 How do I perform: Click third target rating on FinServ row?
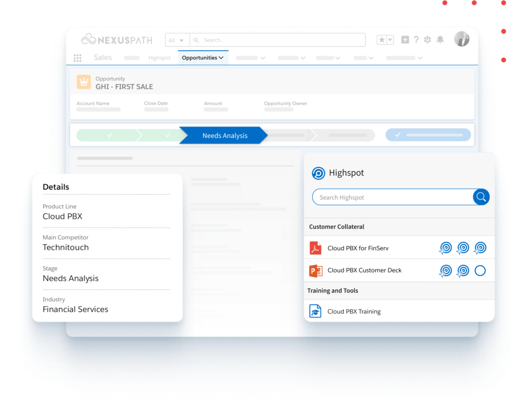point(480,248)
